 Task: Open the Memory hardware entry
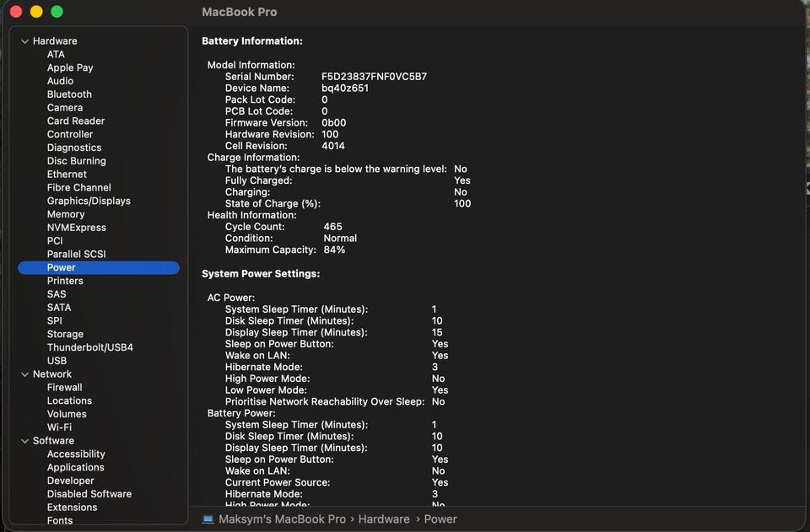click(66, 214)
